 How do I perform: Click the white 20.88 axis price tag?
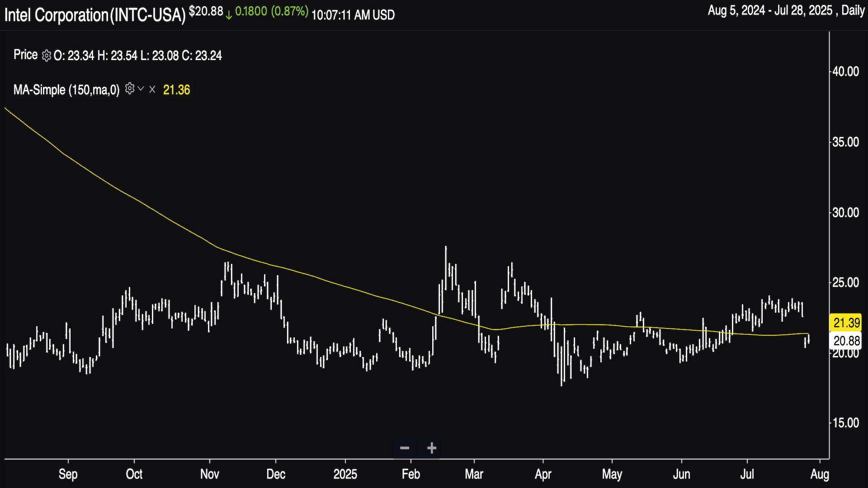pos(846,341)
